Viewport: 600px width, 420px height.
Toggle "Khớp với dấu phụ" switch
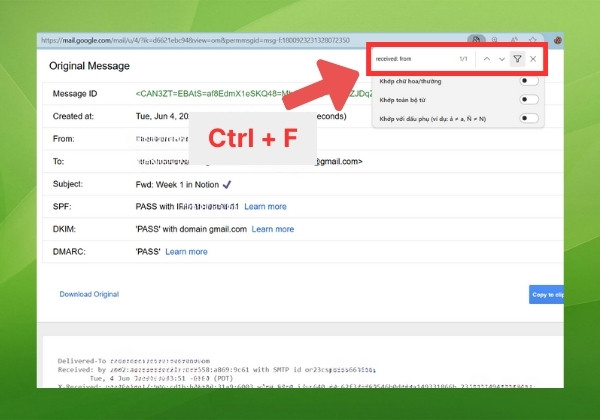tap(529, 118)
